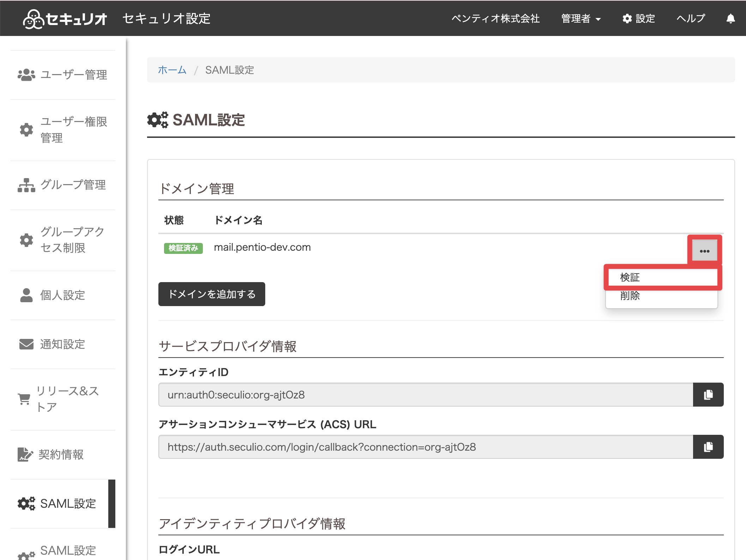The width and height of the screenshot is (746, 560).
Task: Click the エンティティID input field
Action: 426,395
